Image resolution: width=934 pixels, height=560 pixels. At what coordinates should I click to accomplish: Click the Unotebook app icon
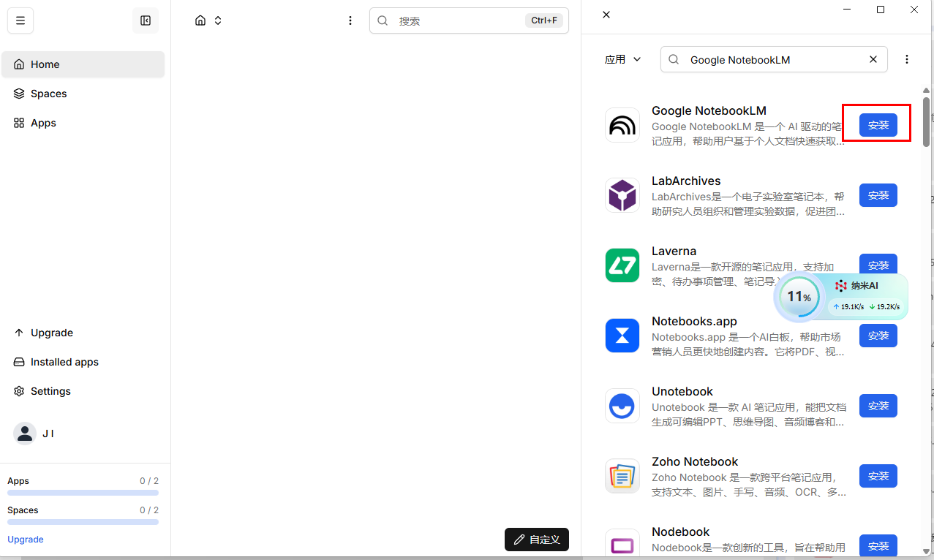pyautogui.click(x=622, y=406)
